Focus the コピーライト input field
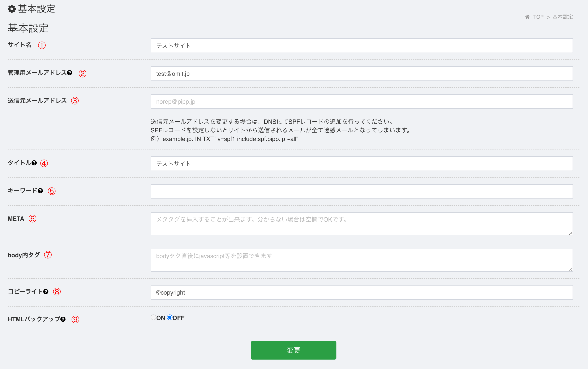 coord(362,292)
